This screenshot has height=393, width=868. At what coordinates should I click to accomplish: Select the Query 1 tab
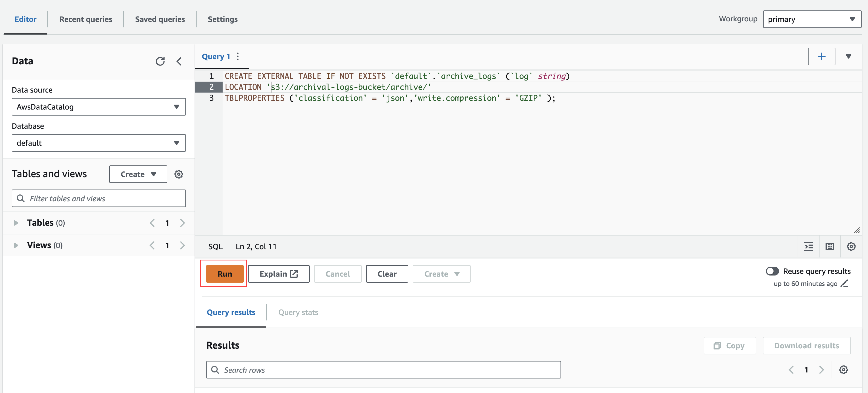216,57
